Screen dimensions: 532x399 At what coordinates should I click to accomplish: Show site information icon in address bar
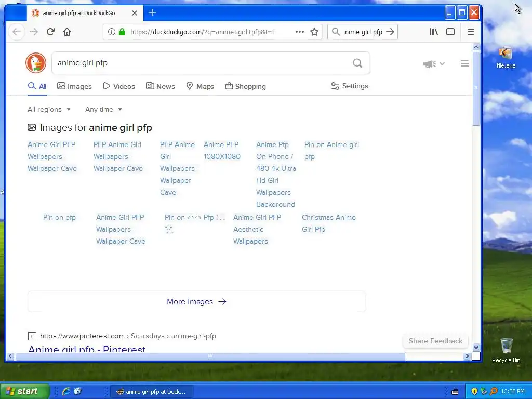coord(111,32)
